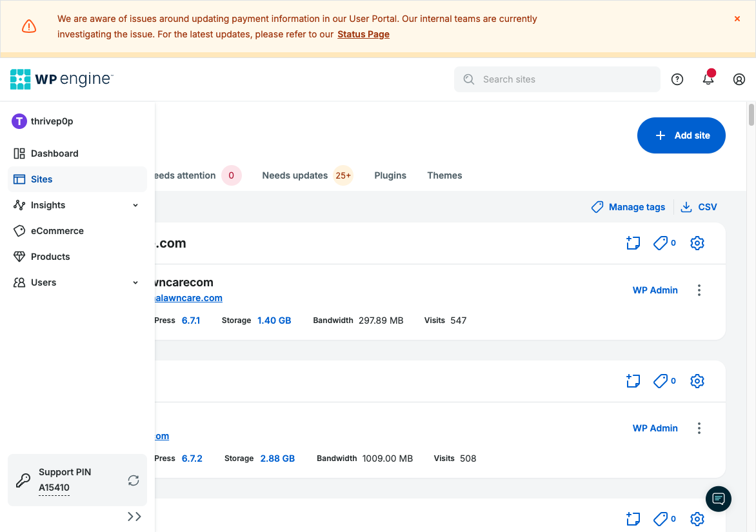756x532 pixels.
Task: Open settings gear on the third site card
Action: (x=697, y=519)
